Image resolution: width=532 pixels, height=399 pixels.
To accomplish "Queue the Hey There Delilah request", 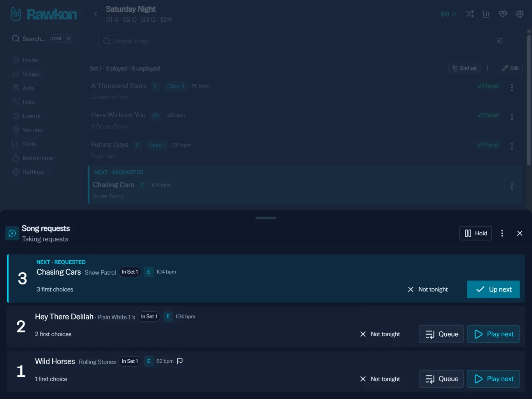I will (x=442, y=334).
